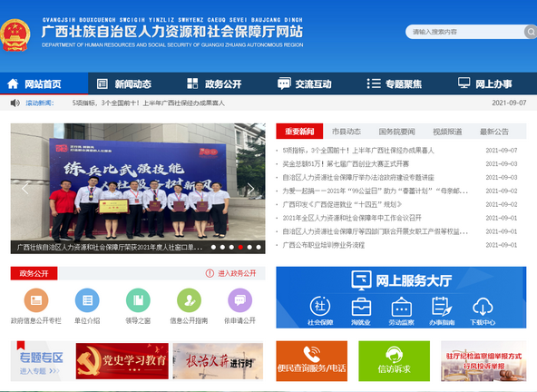Open the scrolling news headline link
This screenshot has height=392, width=537.
pos(148,103)
